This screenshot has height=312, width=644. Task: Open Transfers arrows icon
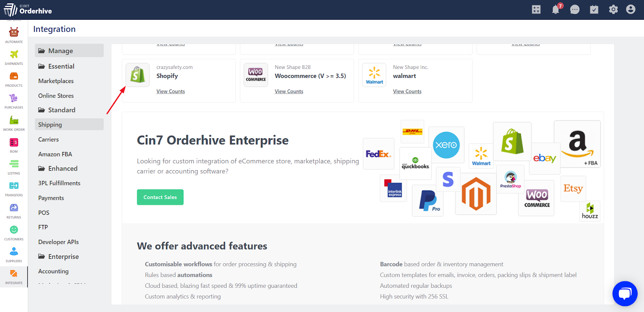point(14,185)
